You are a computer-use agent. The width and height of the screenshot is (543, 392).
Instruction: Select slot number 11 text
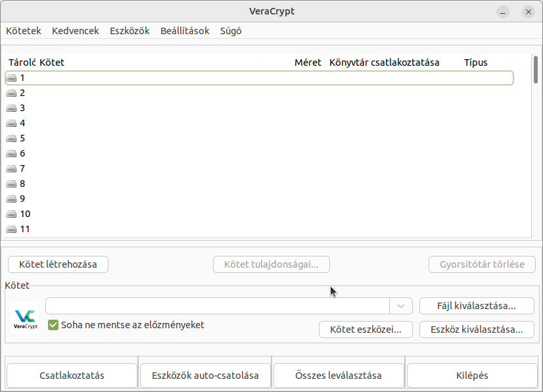point(25,229)
